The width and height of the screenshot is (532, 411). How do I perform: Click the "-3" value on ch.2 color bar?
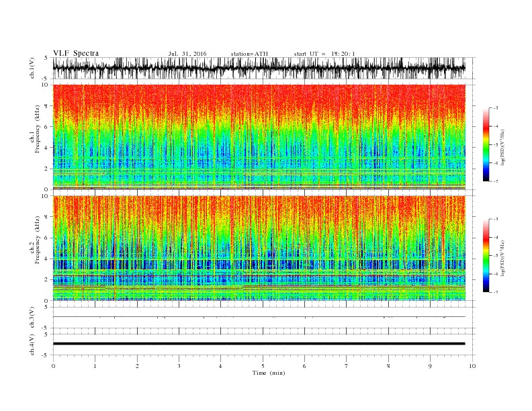[495, 219]
